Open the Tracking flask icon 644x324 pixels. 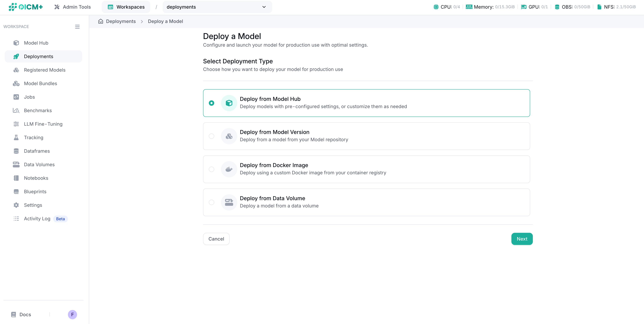pos(16,137)
